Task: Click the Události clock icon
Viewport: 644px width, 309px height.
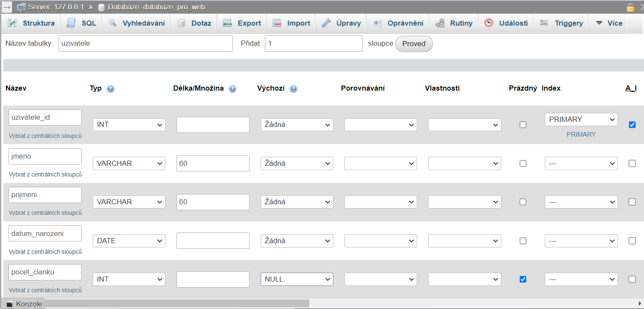Action: tap(489, 23)
